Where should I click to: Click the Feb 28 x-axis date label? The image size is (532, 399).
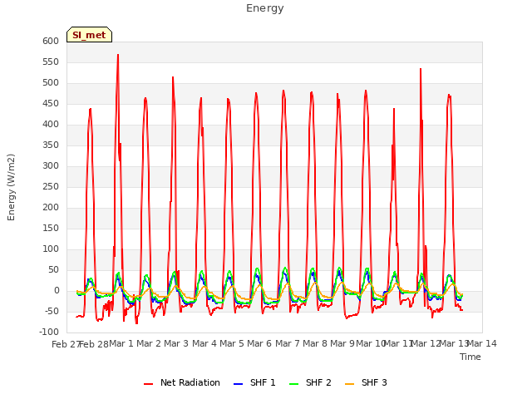coord(94,344)
